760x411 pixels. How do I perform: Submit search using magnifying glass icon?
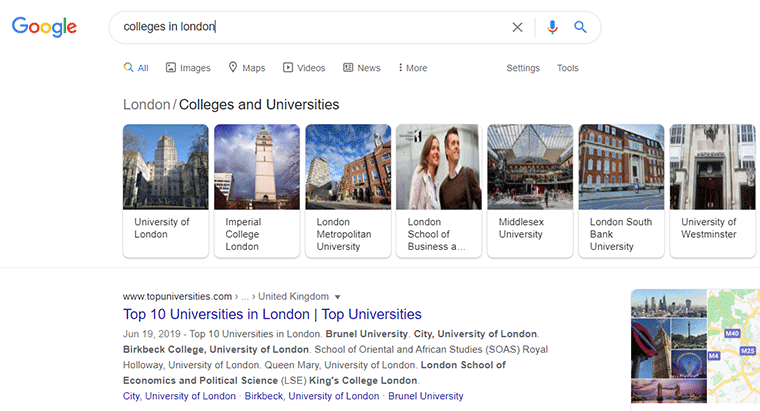click(580, 27)
